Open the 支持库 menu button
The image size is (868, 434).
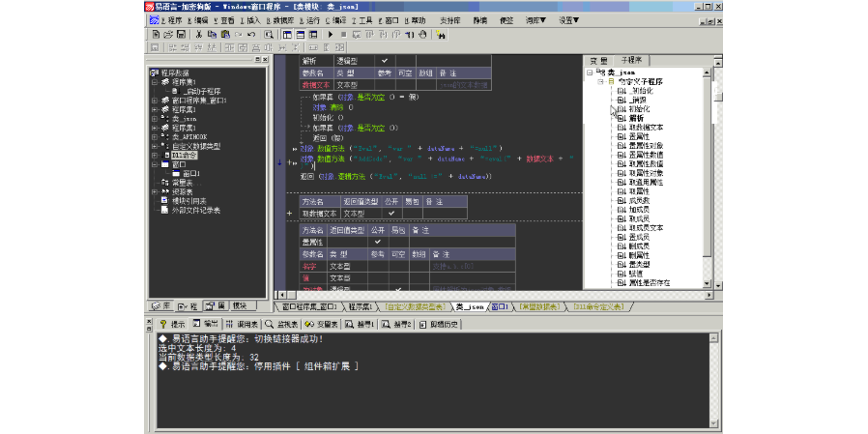click(x=449, y=19)
